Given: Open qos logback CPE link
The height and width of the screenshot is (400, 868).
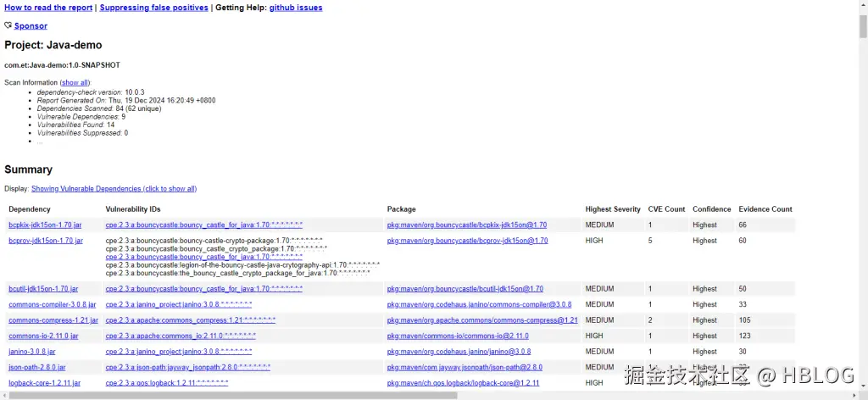Looking at the screenshot, I should pos(167,383).
